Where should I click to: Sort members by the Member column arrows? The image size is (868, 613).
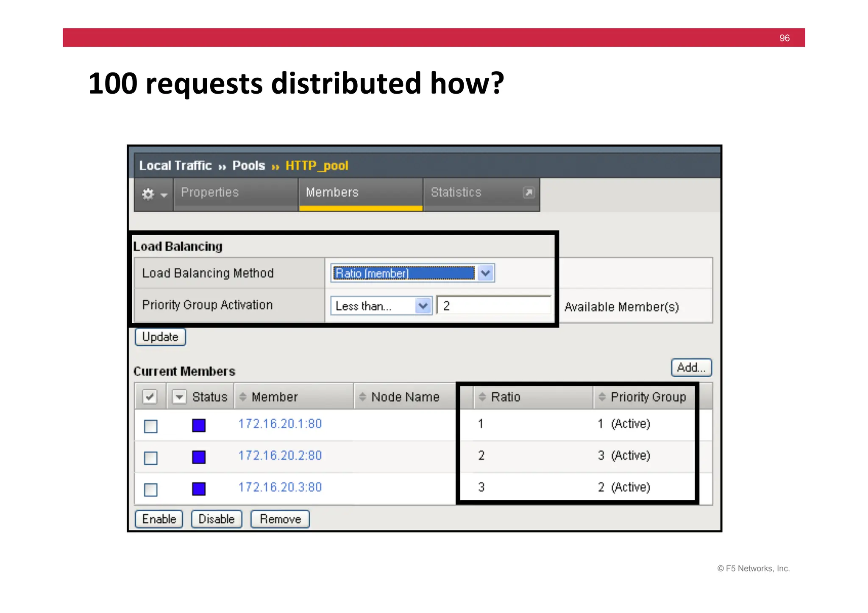[x=243, y=397]
